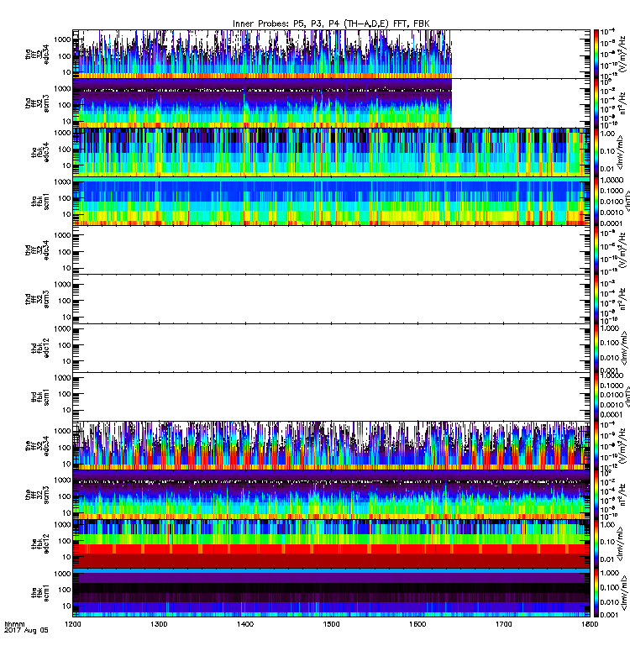Click the "thd fbk scm1" y-axis title
630x672 pixels.
[x=40, y=396]
